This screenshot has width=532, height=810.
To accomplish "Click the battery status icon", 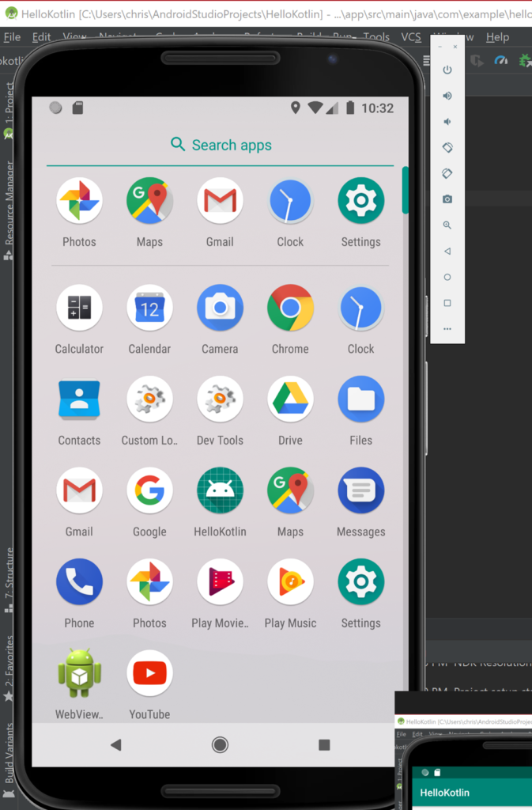I will [350, 108].
